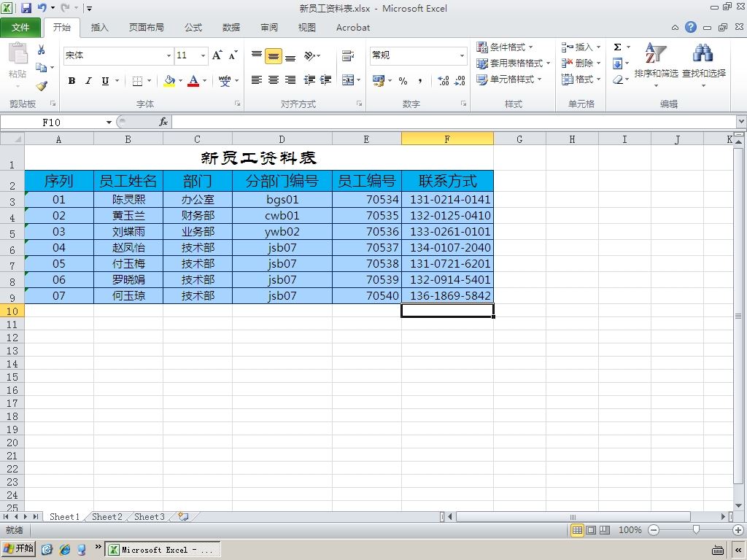Image resolution: width=747 pixels, height=560 pixels.
Task: Switch to Sheet2 worksheet tab
Action: pos(107,517)
